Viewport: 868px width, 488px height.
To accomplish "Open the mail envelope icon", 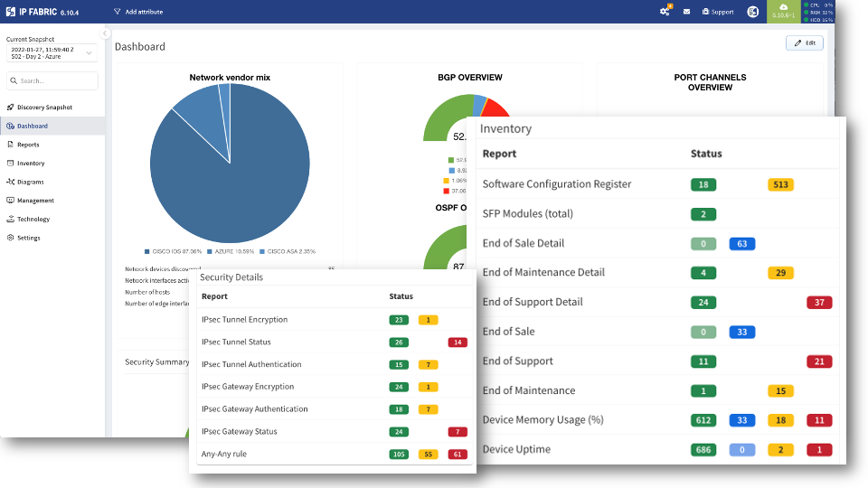I will tap(686, 12).
